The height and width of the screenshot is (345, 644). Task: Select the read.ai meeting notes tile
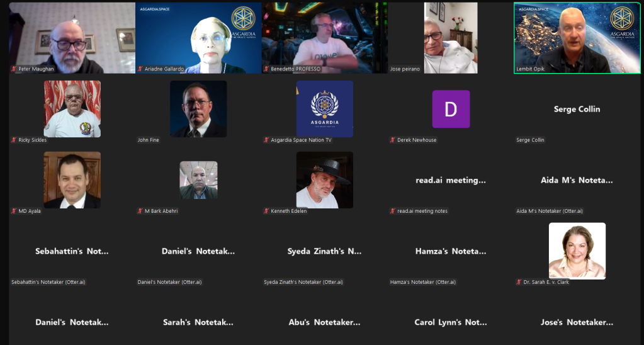pyautogui.click(x=451, y=181)
